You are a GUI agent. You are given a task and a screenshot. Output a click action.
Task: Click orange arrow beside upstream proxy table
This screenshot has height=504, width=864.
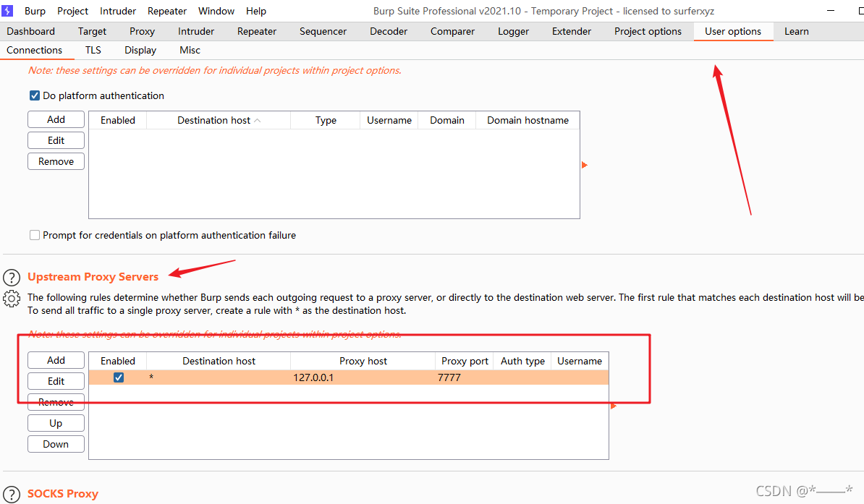(x=614, y=406)
